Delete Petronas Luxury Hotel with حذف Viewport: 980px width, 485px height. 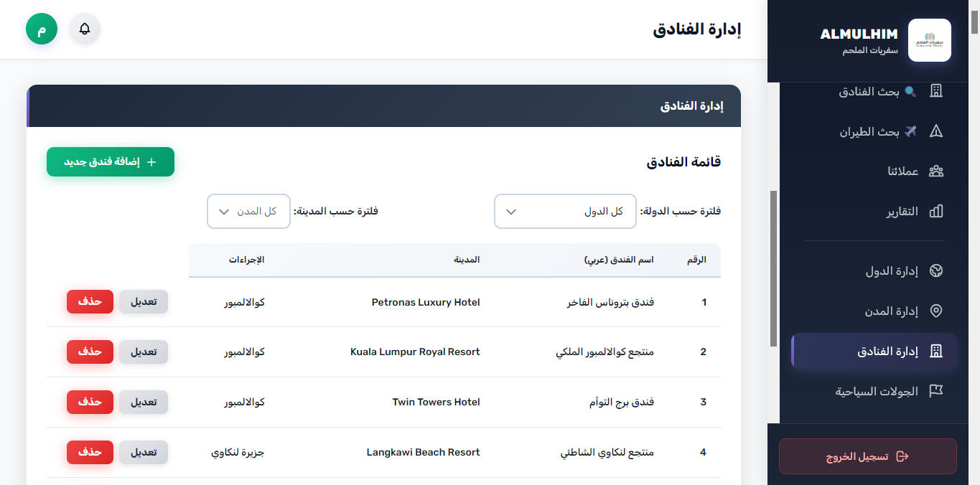pos(90,302)
